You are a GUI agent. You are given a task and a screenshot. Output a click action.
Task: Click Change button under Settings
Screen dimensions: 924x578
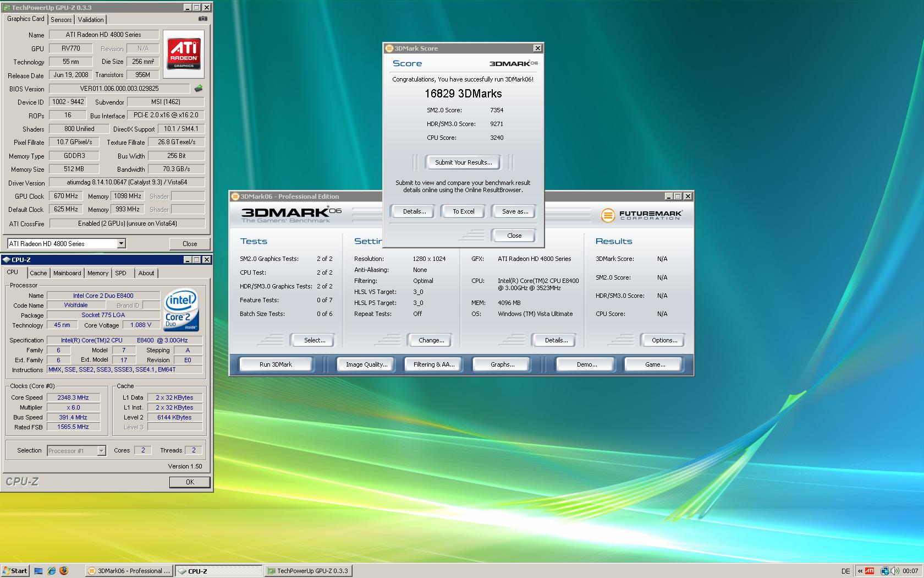tap(431, 340)
